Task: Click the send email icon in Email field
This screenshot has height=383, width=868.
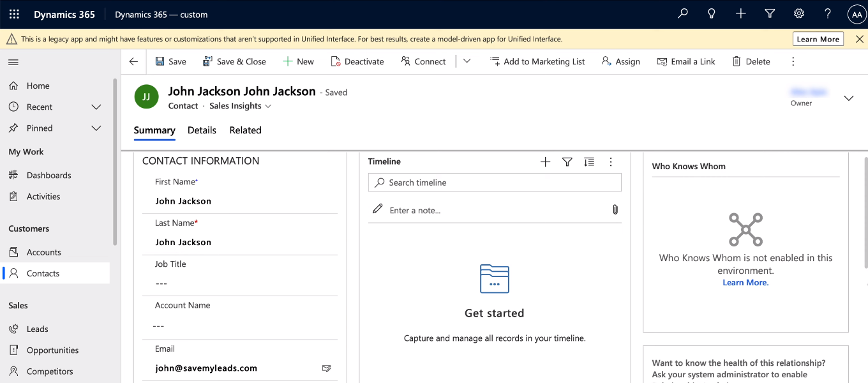Action: (327, 368)
